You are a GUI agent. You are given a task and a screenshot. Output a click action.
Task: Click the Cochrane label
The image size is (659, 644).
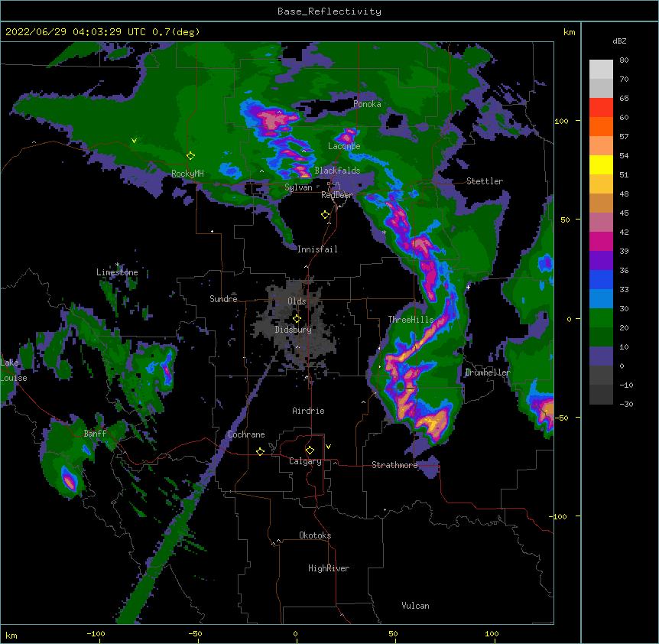click(x=246, y=434)
